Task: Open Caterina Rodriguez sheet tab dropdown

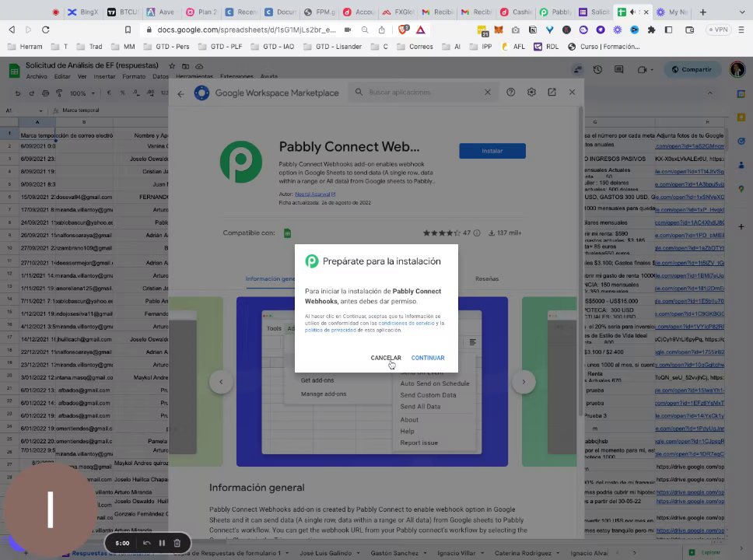Action: coord(558,553)
